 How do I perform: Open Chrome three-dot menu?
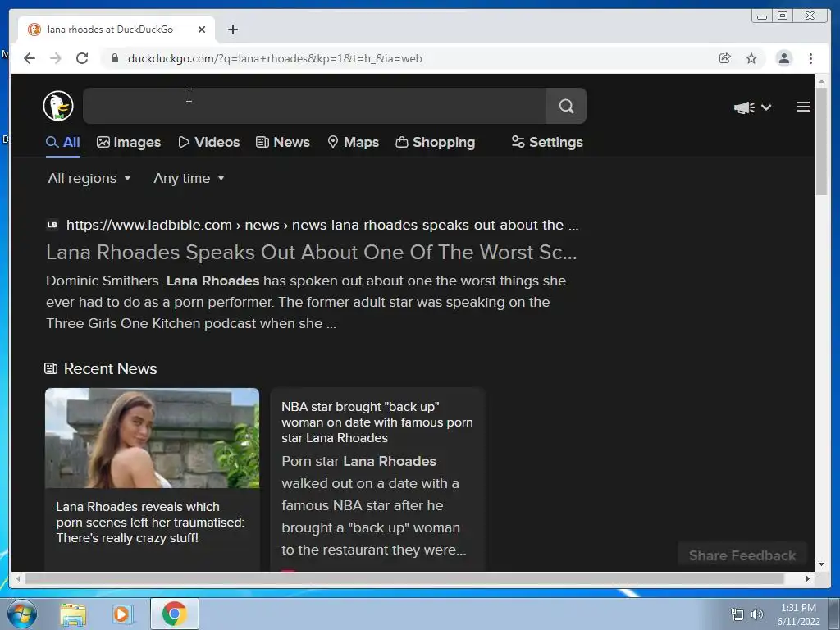point(810,58)
